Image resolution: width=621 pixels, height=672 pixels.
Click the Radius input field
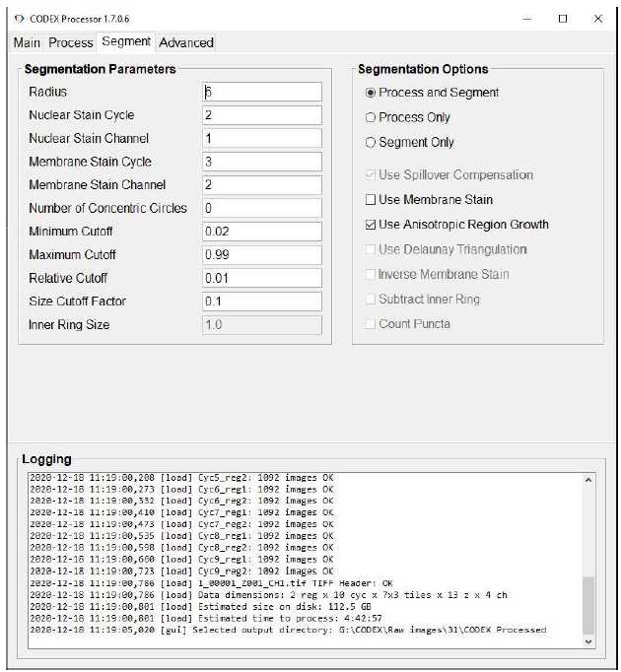262,93
